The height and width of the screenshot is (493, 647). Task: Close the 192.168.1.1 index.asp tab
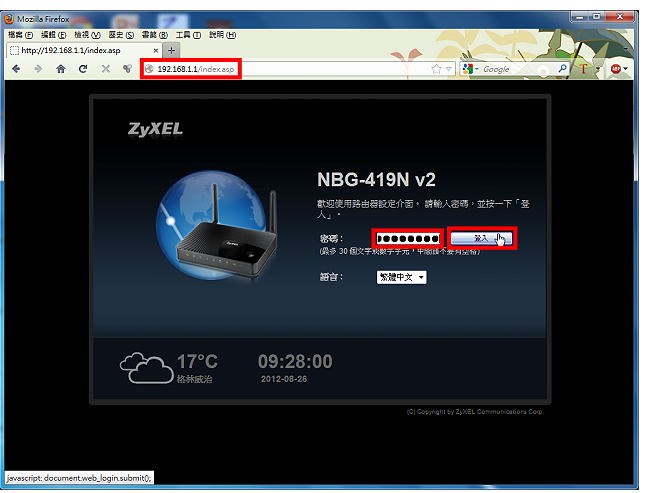click(156, 50)
